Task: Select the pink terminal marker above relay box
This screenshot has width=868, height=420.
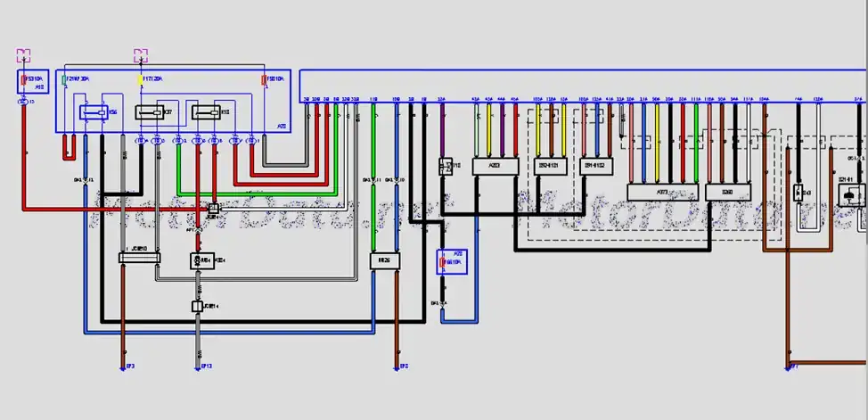Action: (139, 56)
